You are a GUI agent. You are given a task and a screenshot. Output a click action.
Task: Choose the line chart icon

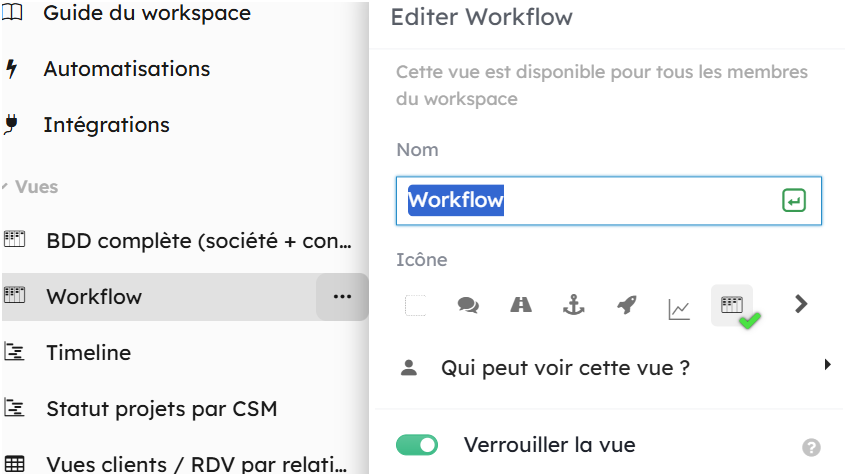pos(679,309)
